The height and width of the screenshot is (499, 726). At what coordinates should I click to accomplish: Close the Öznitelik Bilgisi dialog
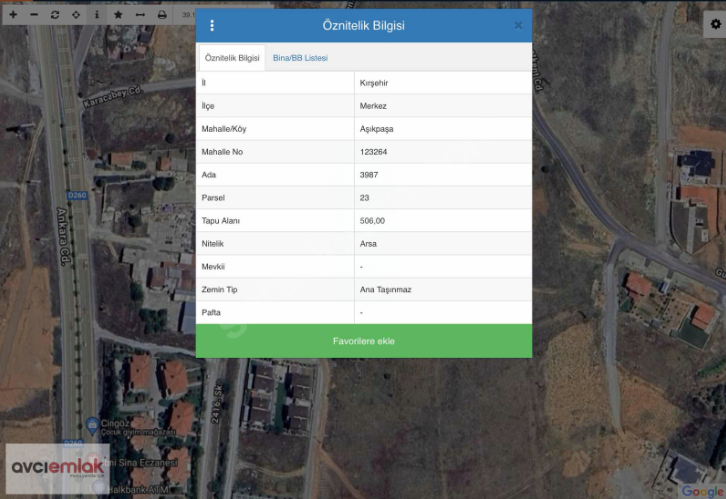[518, 25]
